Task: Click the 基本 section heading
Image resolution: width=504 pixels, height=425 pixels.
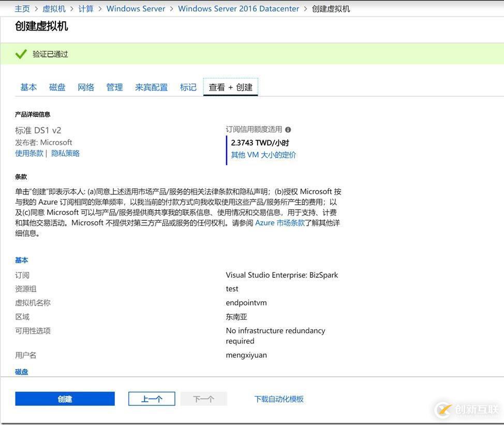Action: [x=22, y=260]
